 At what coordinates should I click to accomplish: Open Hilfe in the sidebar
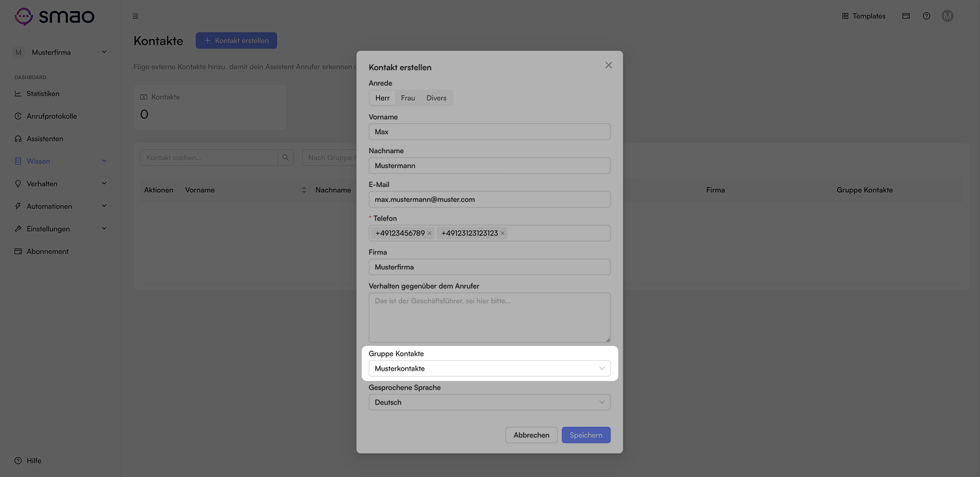point(34,461)
